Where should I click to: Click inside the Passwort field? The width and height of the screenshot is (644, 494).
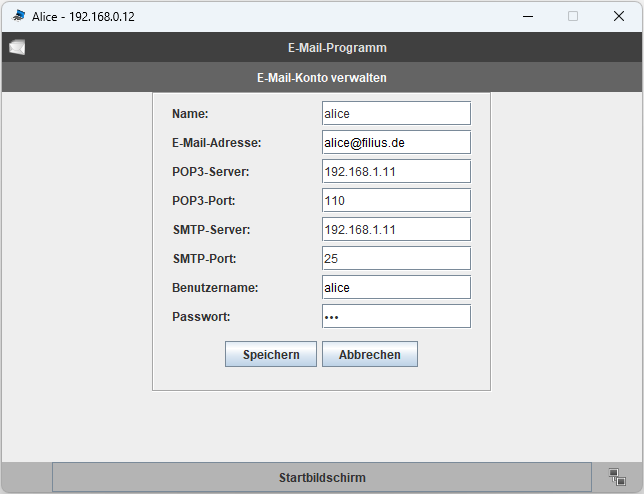(396, 316)
